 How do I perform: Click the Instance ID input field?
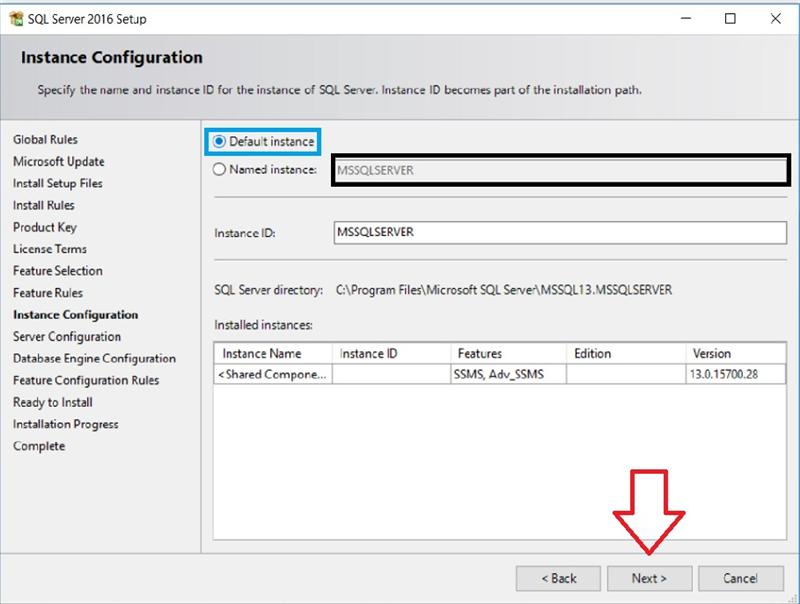coord(561,232)
